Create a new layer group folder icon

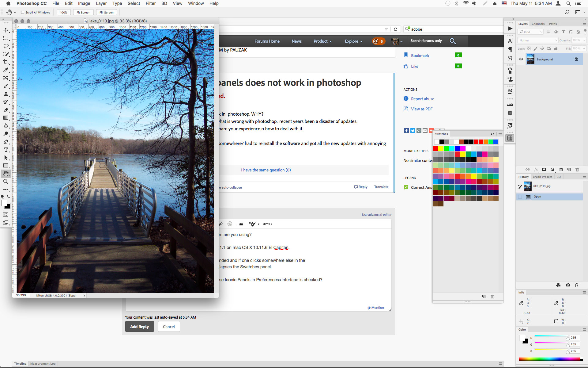point(561,170)
